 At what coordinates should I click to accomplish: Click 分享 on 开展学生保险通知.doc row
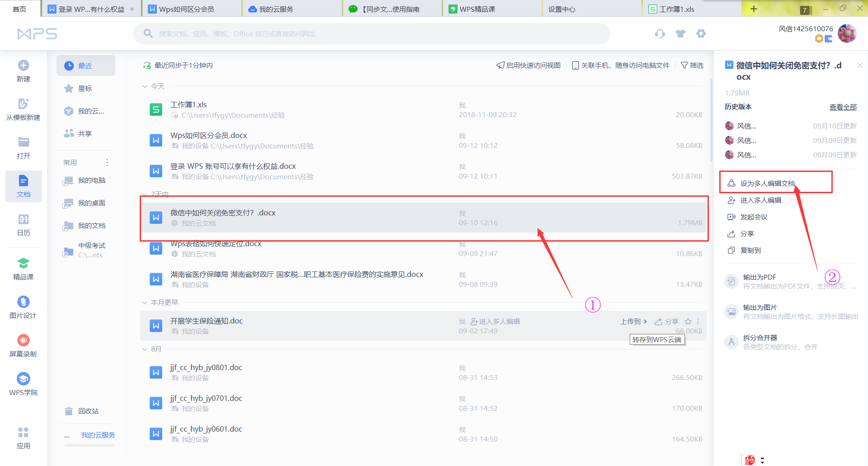click(666, 321)
